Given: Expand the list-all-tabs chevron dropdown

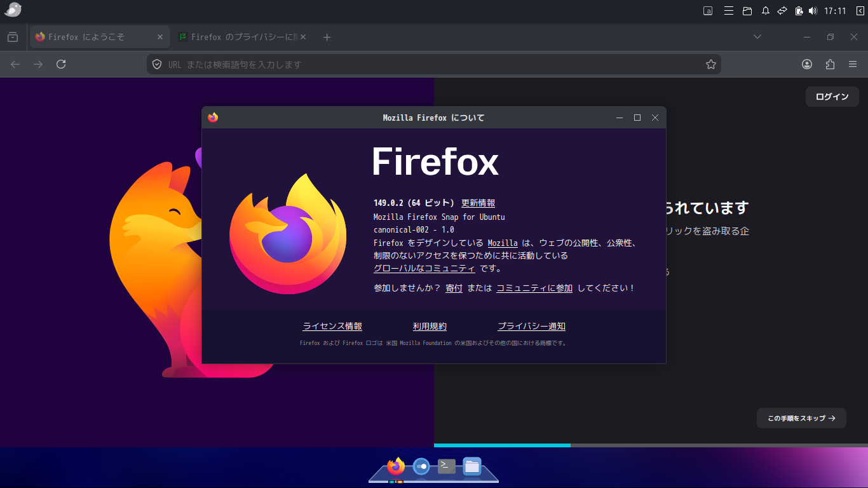Looking at the screenshot, I should pos(757,37).
